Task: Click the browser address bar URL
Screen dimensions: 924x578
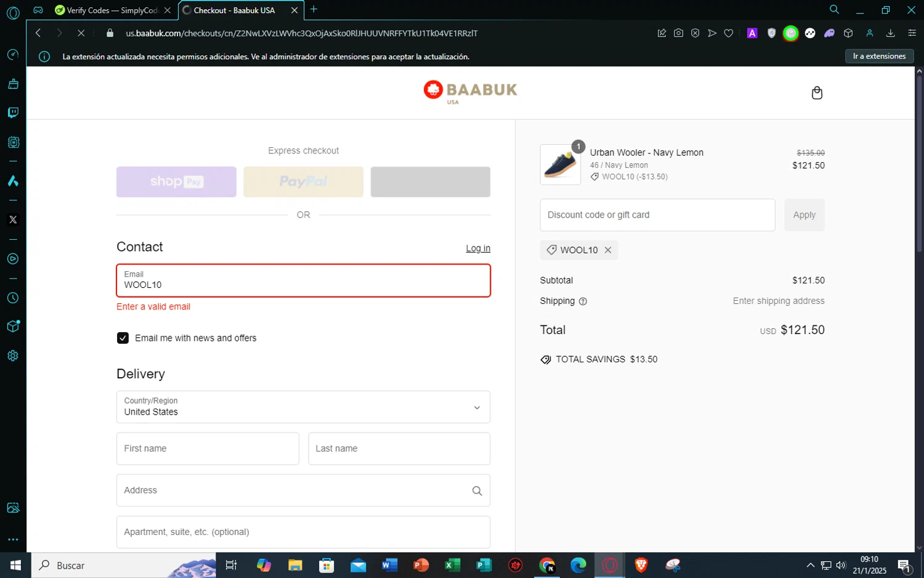Action: (x=302, y=33)
